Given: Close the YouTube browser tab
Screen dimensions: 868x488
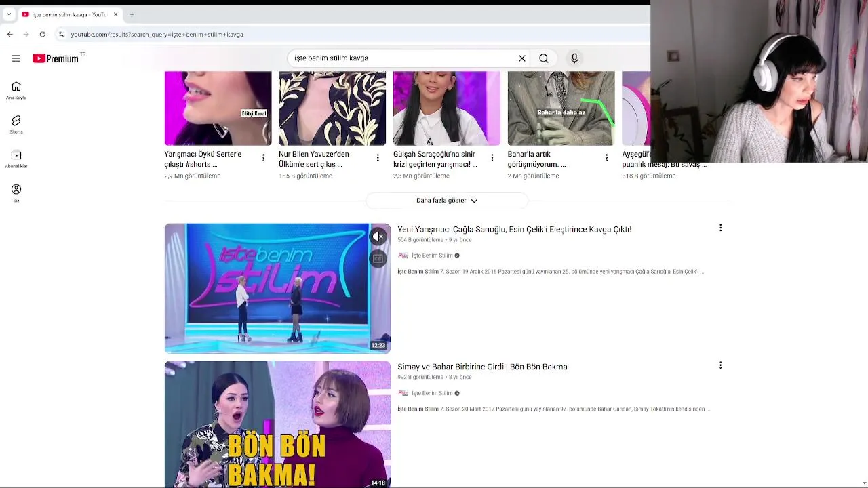Looking at the screenshot, I should [x=115, y=14].
